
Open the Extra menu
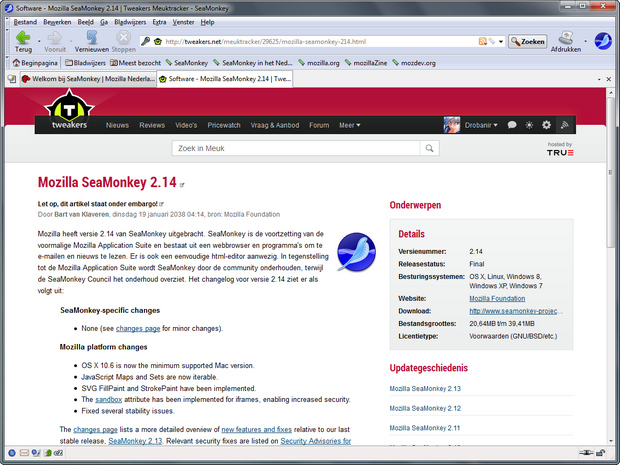[159, 22]
